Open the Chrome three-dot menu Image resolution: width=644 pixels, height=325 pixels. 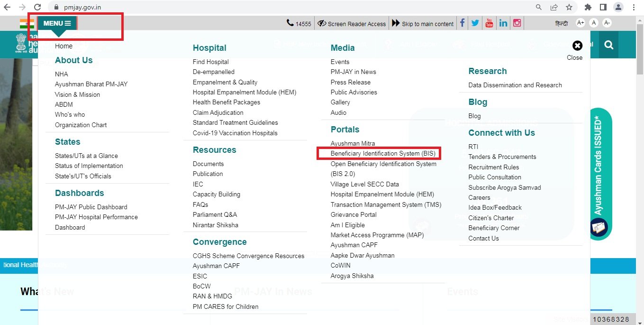(634, 7)
